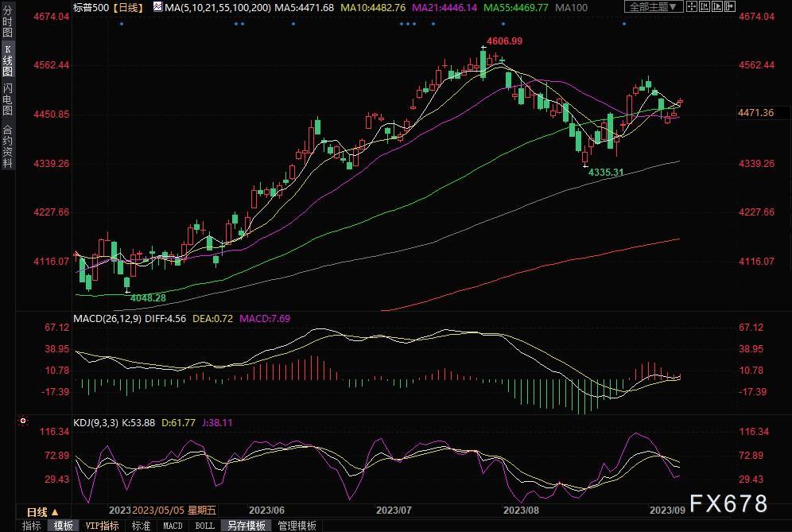Click the MA21:4446.14 value
Viewport: 792px width, 532px height.
[x=445, y=8]
